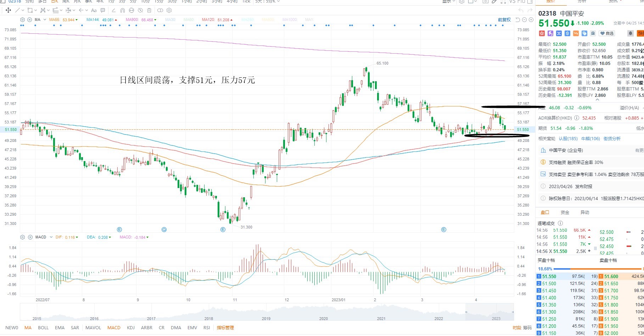
Task: Click the Q quarterly marker on the chart
Action: coord(164,230)
